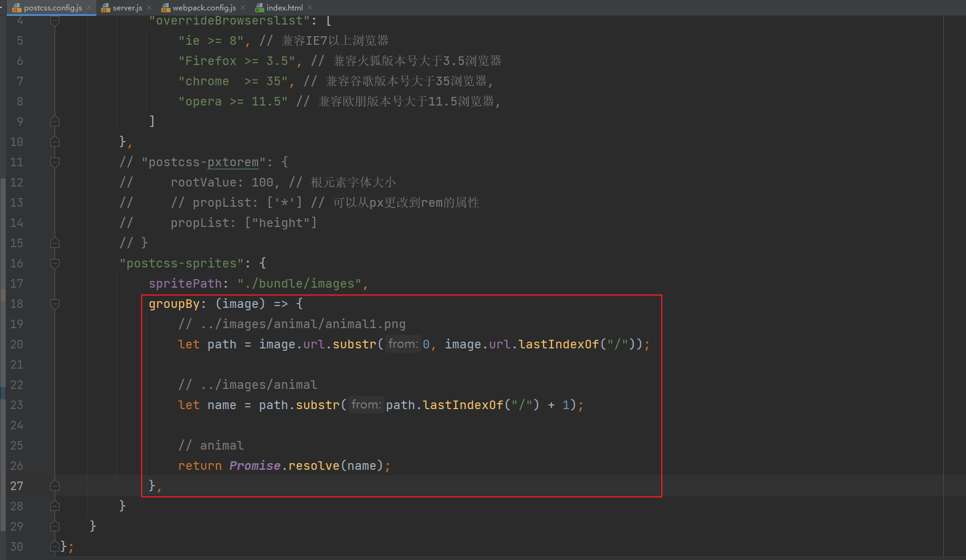Image resolution: width=966 pixels, height=560 pixels.
Task: Click the groupBy property name
Action: click(x=174, y=304)
